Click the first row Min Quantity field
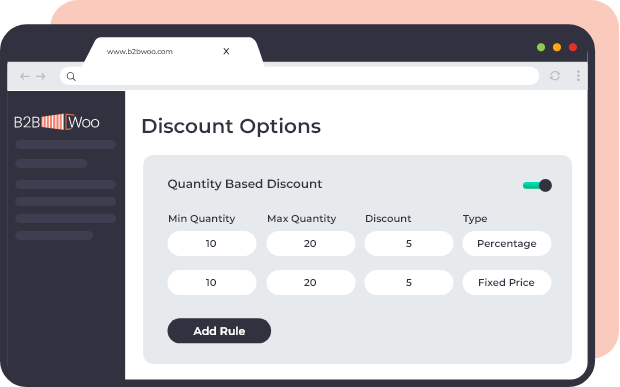The width and height of the screenshot is (620, 387). [212, 244]
